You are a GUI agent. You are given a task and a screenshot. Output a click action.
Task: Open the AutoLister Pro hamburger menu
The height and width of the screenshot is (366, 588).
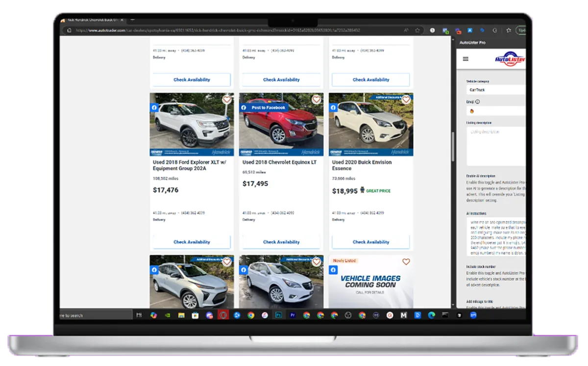(465, 59)
